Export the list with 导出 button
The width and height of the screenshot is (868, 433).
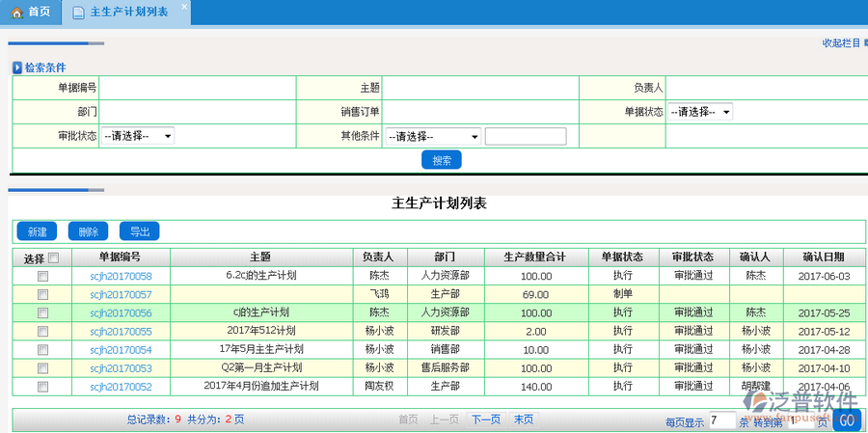tap(139, 231)
